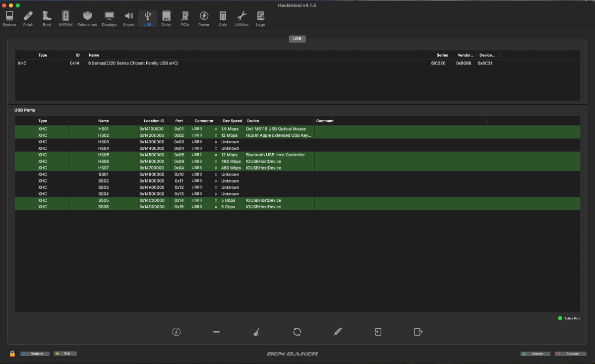
Task: Open connector dropdown for HS05 port
Action: point(204,155)
